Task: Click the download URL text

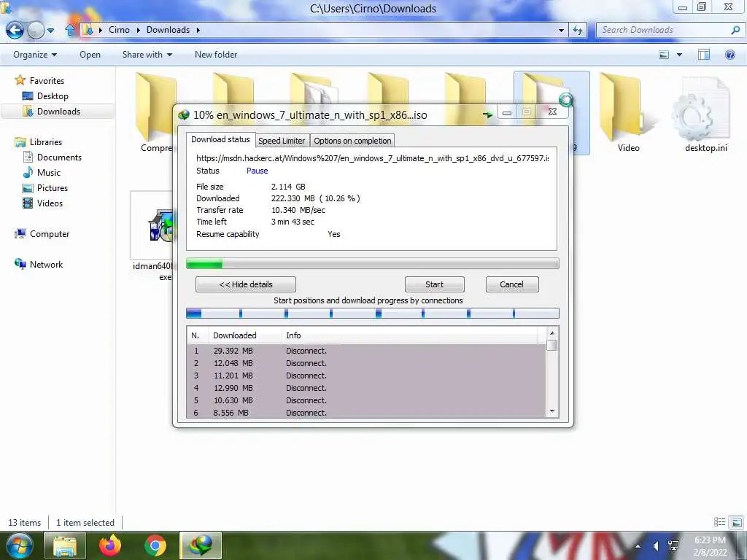Action: 372,158
